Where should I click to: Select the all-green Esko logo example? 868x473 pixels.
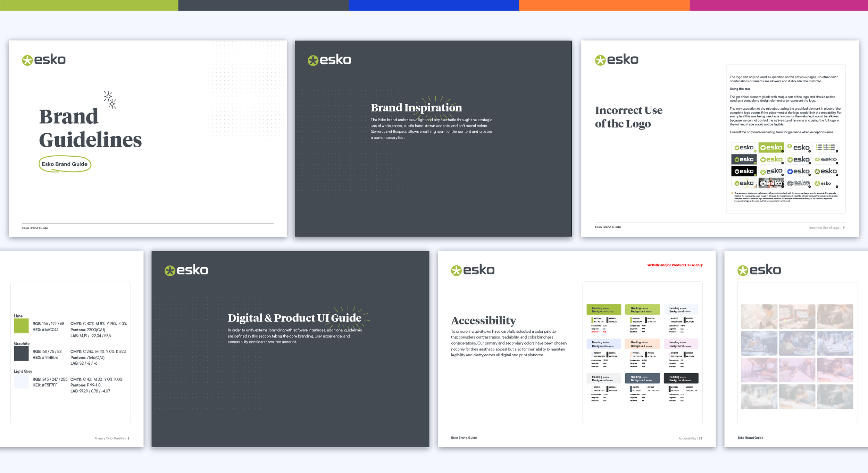(771, 159)
